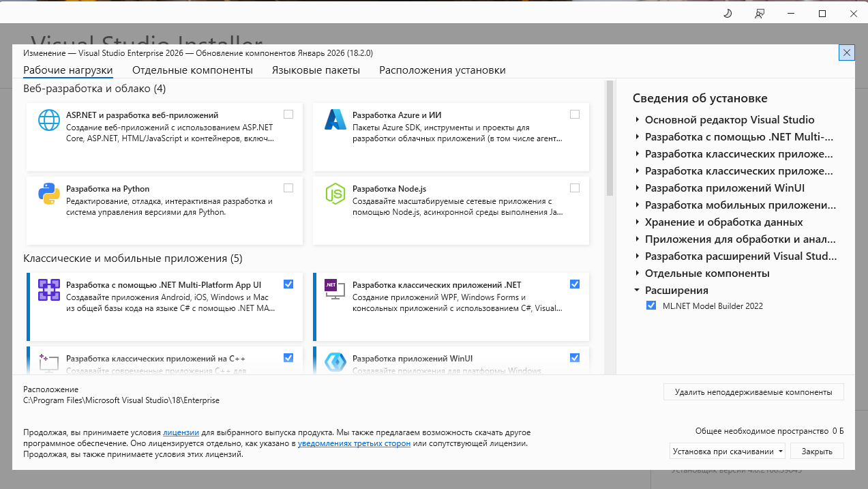Switch to Рабочие нагрузки tab
868x489 pixels.
pos(68,70)
